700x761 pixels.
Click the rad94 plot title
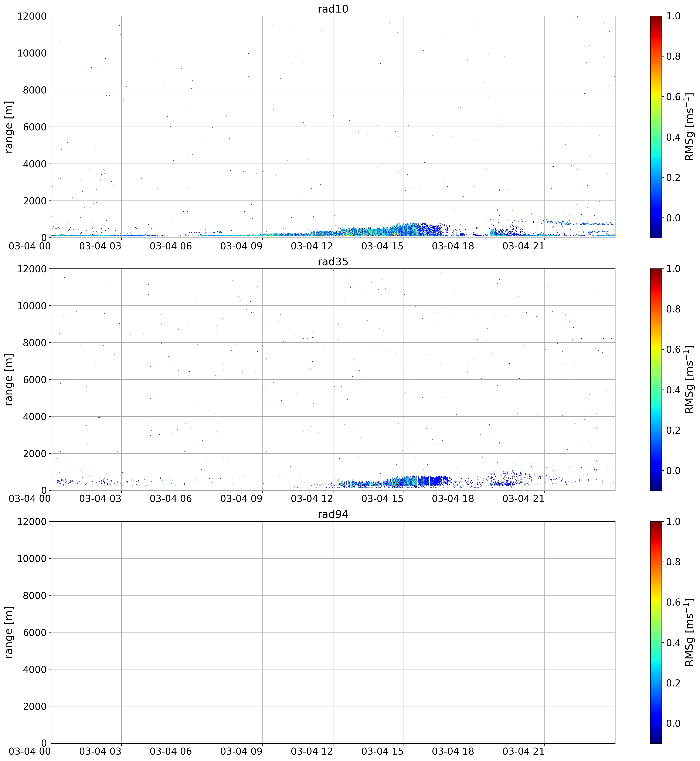tap(333, 515)
